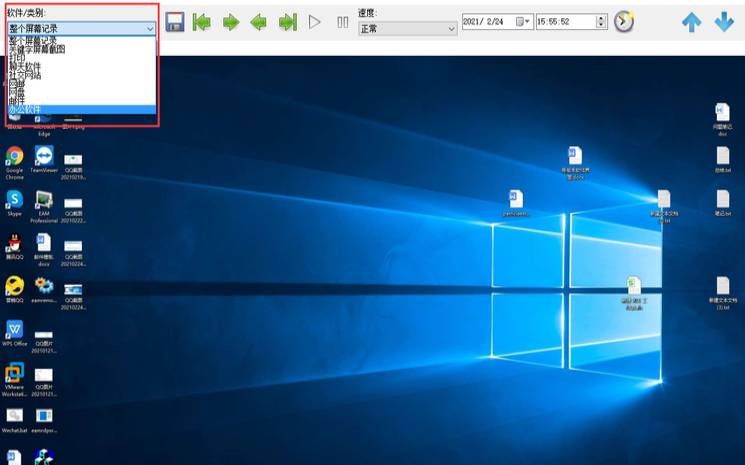Click the blue up arrow icon
Viewport: 745px width, 465px height.
[x=691, y=22]
